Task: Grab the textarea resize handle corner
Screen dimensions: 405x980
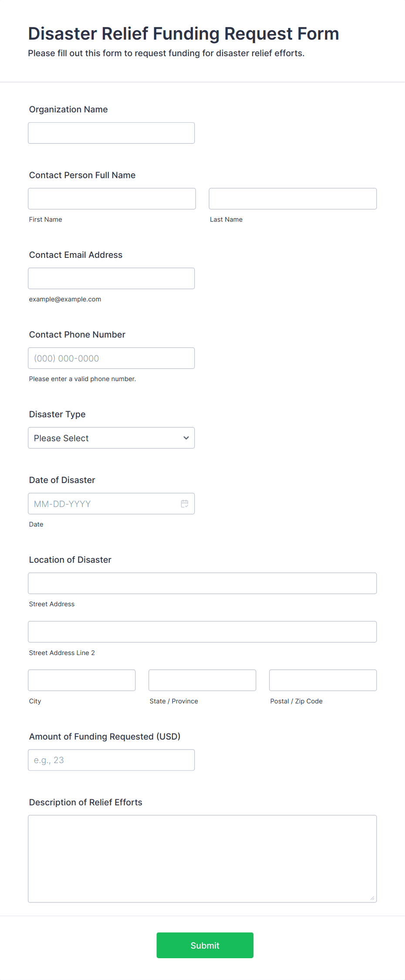Action: [x=372, y=898]
